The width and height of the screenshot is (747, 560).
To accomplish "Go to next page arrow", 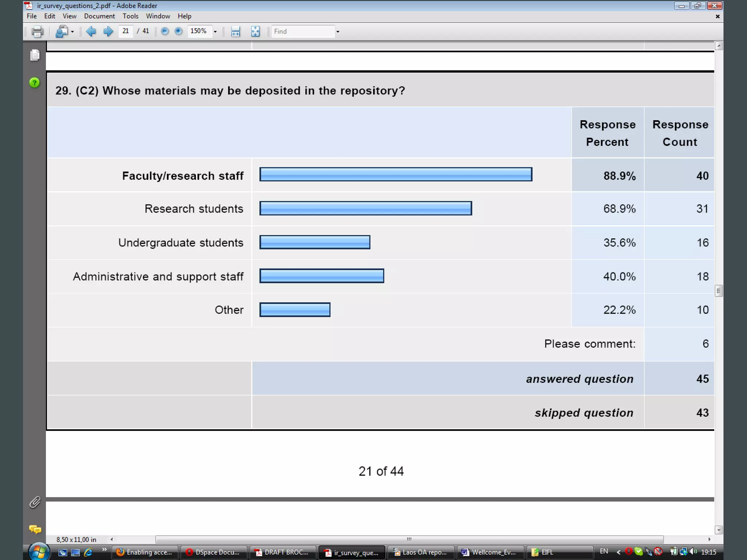I will click(x=108, y=31).
